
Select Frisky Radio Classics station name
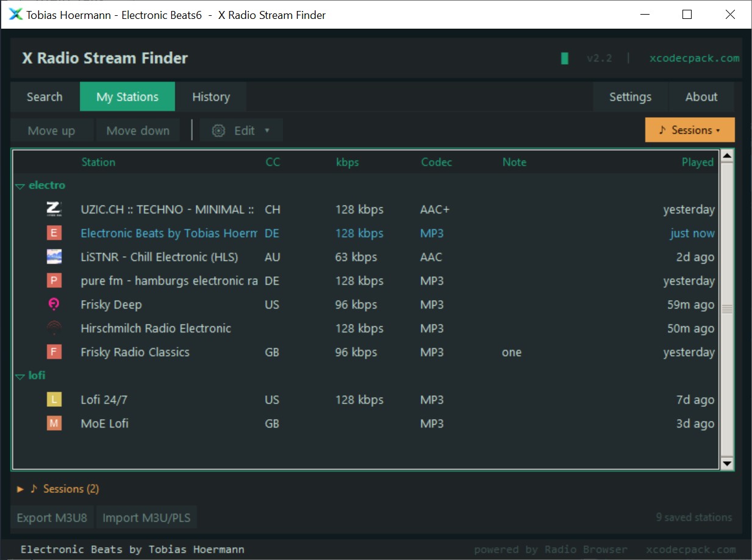coord(135,352)
